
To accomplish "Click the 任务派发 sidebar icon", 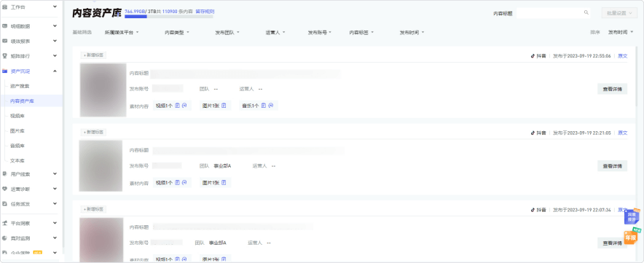I will click(x=5, y=204).
